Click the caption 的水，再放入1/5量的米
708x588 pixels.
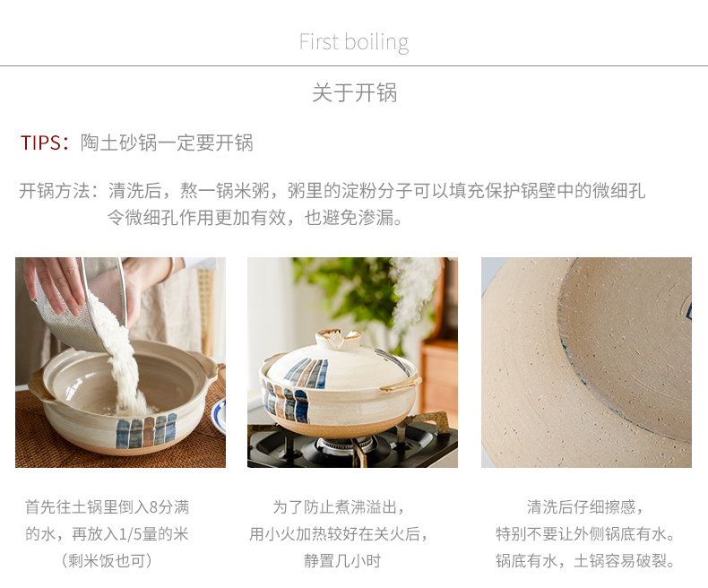point(107,534)
